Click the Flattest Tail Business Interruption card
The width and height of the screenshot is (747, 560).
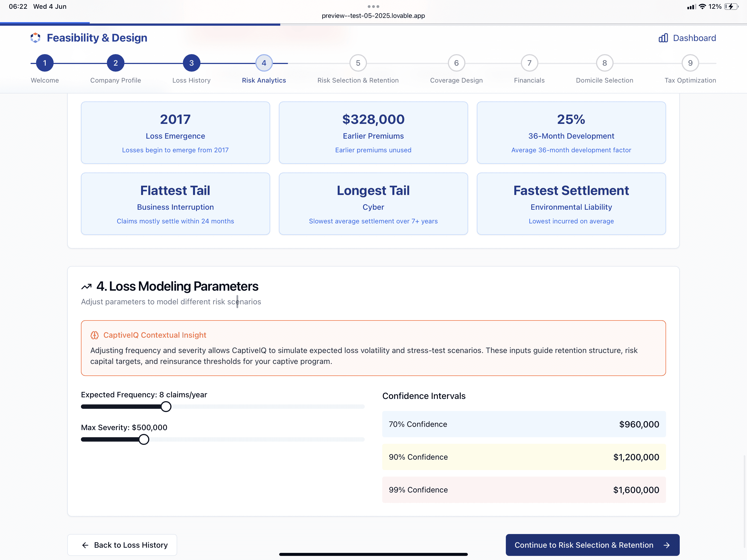click(x=175, y=204)
